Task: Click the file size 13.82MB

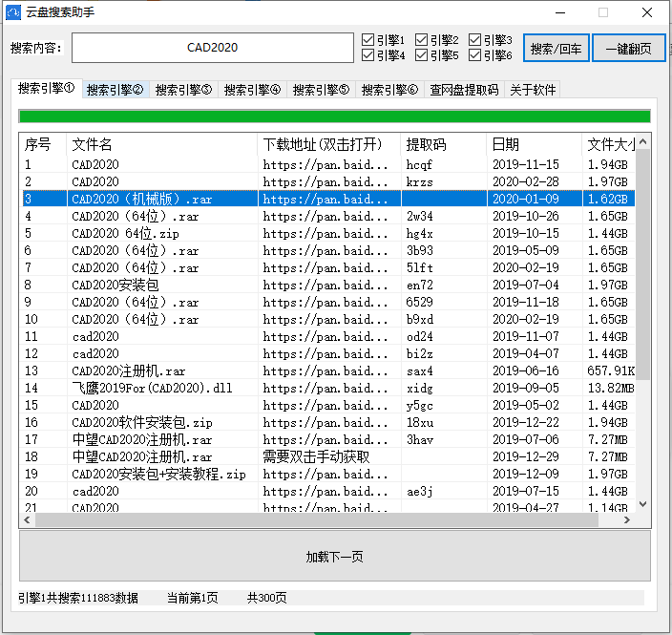Action: pos(611,388)
